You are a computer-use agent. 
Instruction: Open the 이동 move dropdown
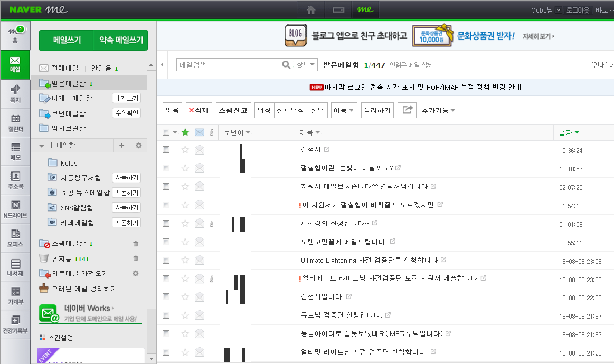click(x=343, y=110)
